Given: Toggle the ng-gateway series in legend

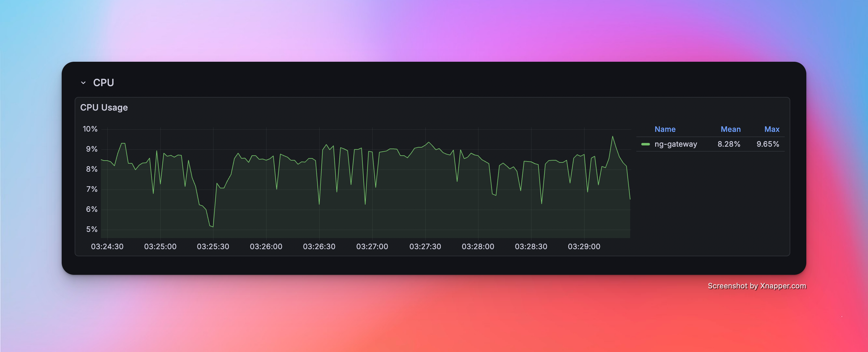Looking at the screenshot, I should pyautogui.click(x=675, y=144).
